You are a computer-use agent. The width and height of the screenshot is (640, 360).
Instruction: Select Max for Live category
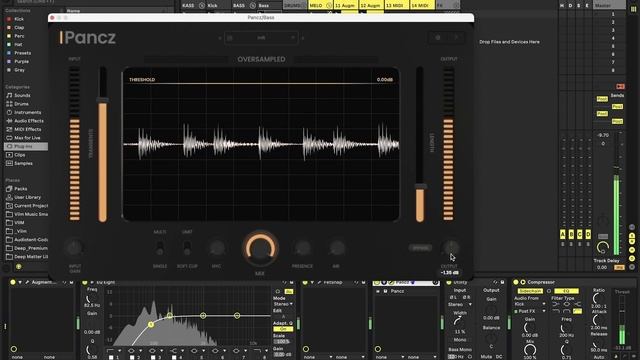pyautogui.click(x=26, y=138)
